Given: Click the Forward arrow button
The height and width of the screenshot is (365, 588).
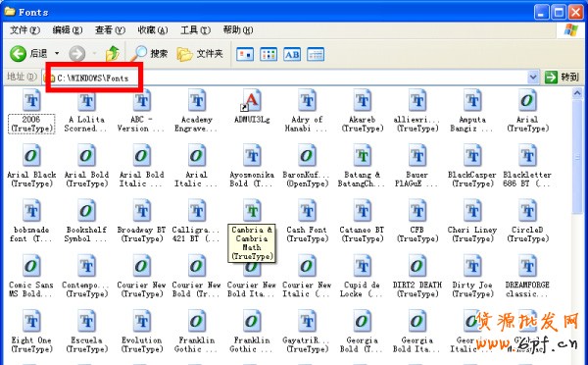Looking at the screenshot, I should coord(76,54).
